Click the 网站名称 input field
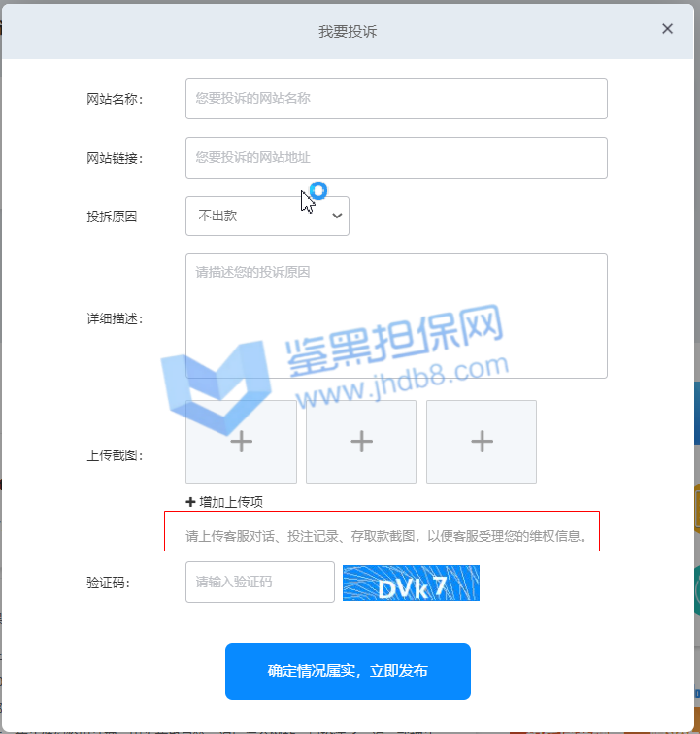 pyautogui.click(x=396, y=98)
